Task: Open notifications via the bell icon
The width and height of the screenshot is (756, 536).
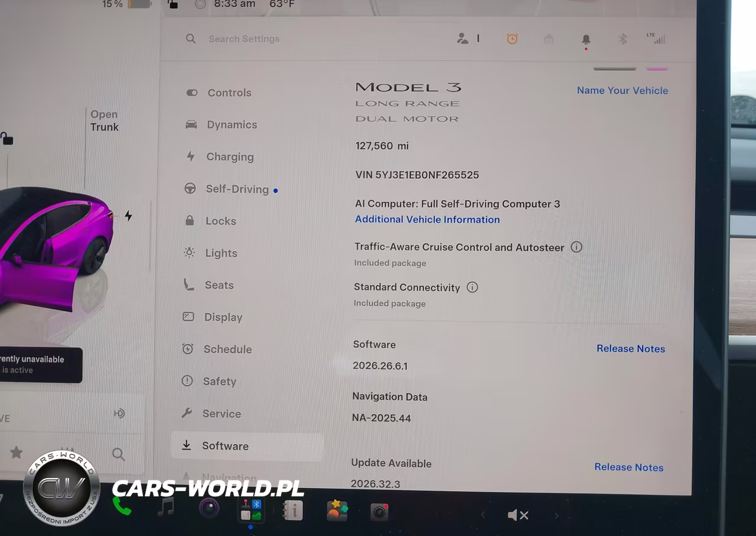Action: [x=586, y=40]
